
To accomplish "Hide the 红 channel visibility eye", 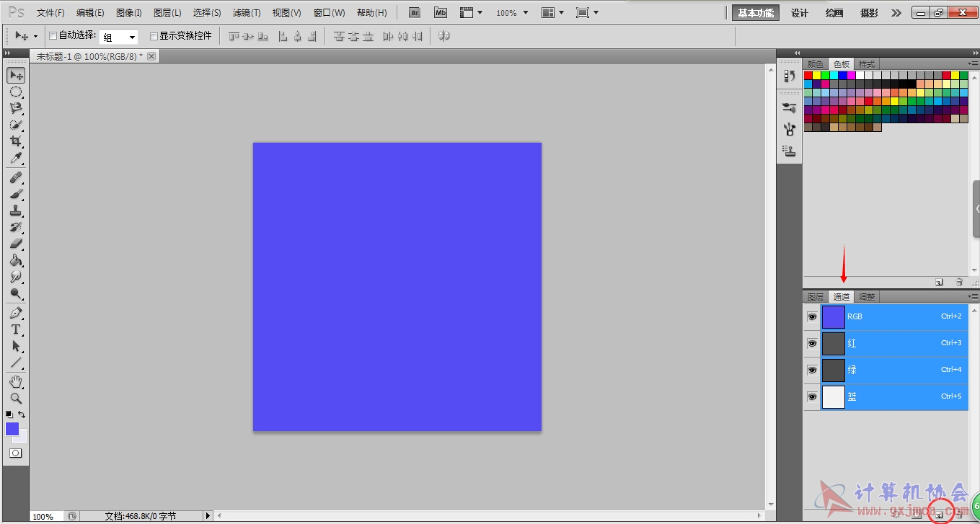I will pyautogui.click(x=812, y=343).
